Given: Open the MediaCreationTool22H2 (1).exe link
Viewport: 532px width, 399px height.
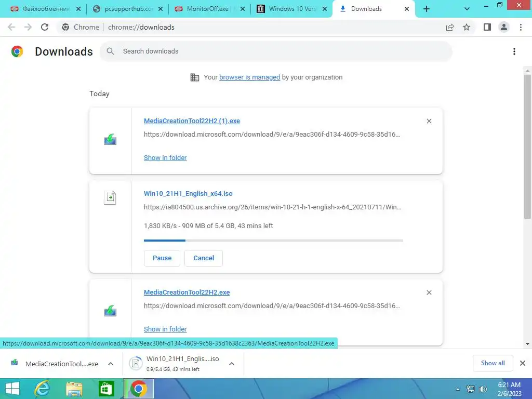Looking at the screenshot, I should (192, 121).
